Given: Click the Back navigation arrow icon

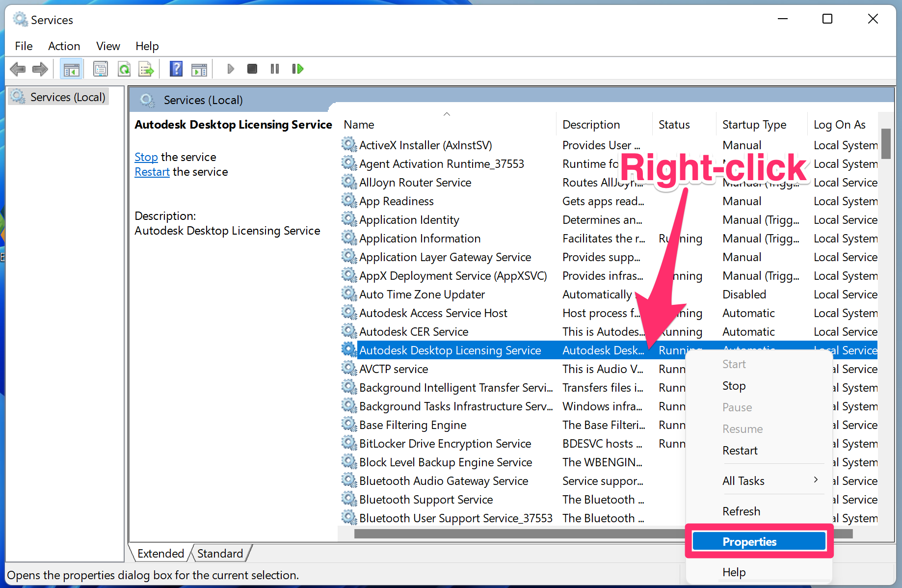Looking at the screenshot, I should pyautogui.click(x=18, y=69).
